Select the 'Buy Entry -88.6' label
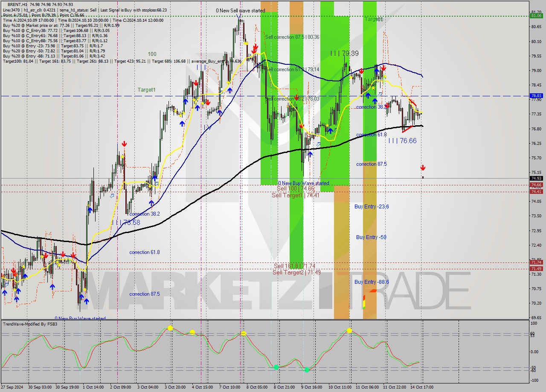The height and width of the screenshot is (392, 546). (x=372, y=282)
